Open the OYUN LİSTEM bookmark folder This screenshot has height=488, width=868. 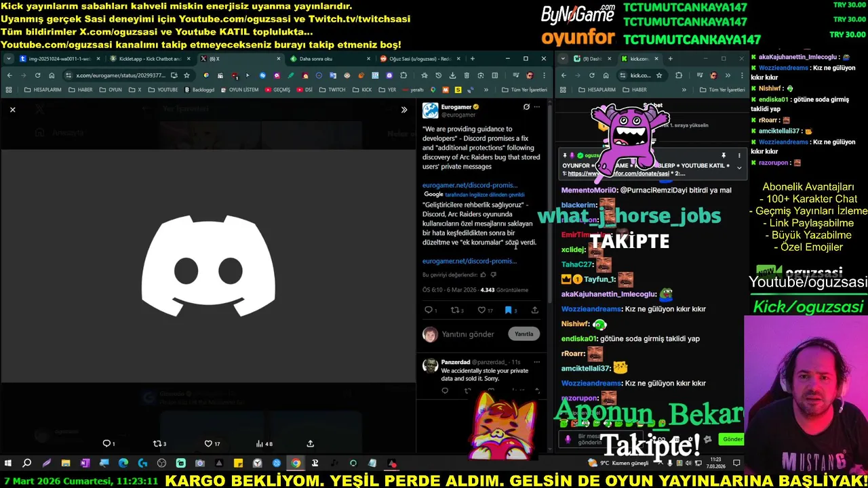[x=240, y=89]
